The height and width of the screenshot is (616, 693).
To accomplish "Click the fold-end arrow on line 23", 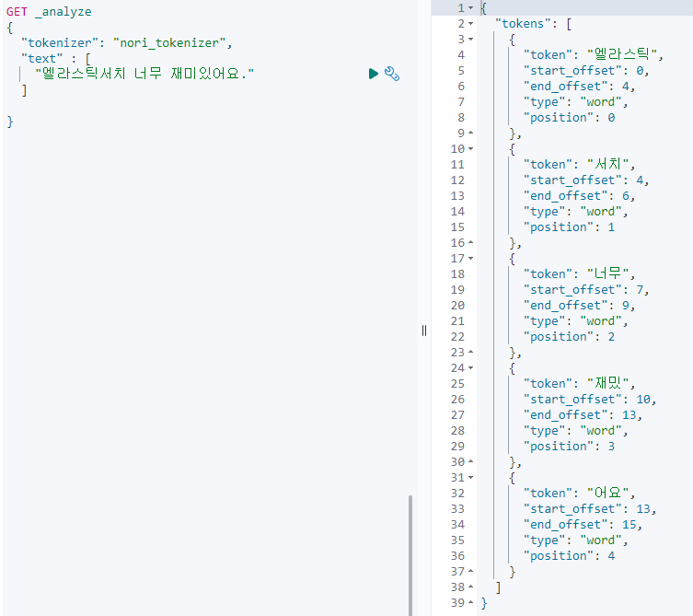I will click(471, 353).
